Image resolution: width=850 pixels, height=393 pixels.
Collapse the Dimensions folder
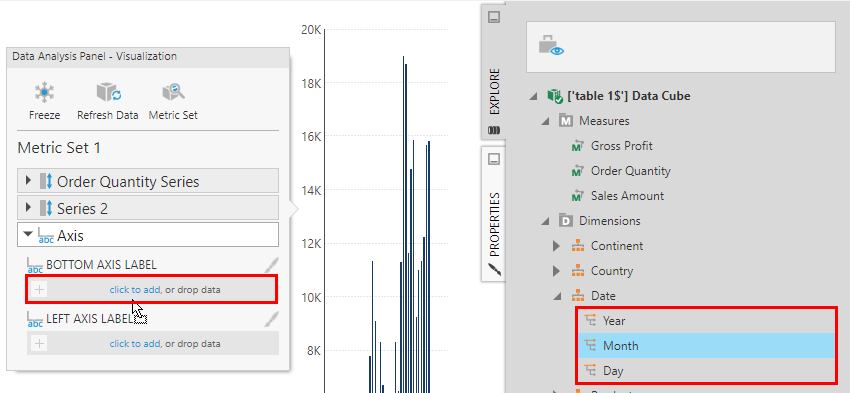pos(546,221)
